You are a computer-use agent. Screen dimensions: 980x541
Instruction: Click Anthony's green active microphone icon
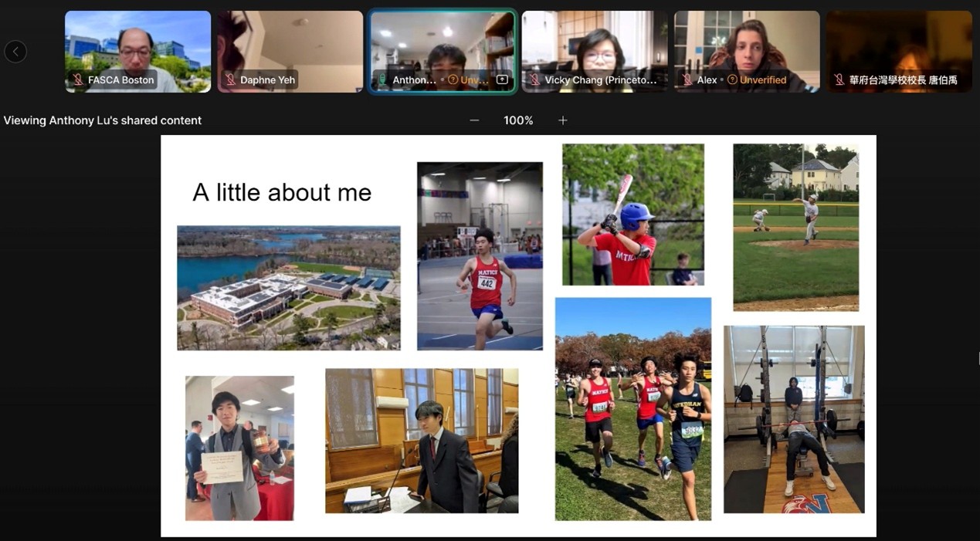pyautogui.click(x=382, y=80)
